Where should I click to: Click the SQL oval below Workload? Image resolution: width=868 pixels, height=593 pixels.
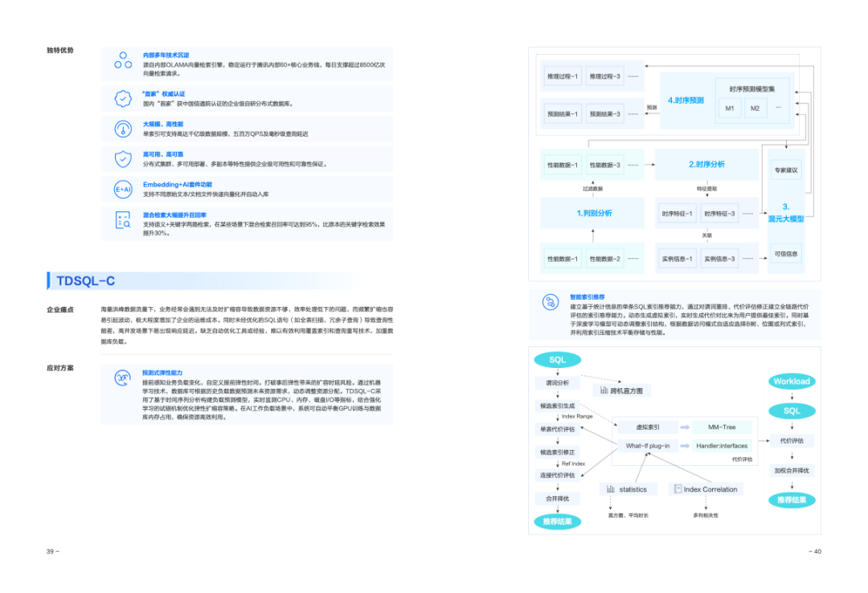point(792,411)
